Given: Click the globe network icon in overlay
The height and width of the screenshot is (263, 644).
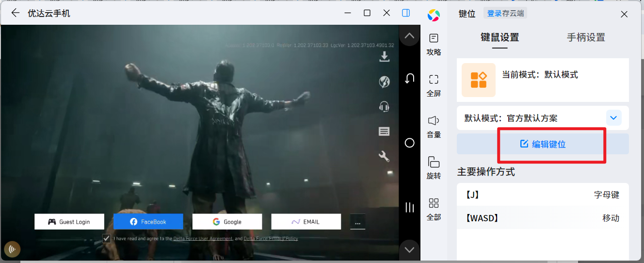Looking at the screenshot, I should [x=384, y=82].
